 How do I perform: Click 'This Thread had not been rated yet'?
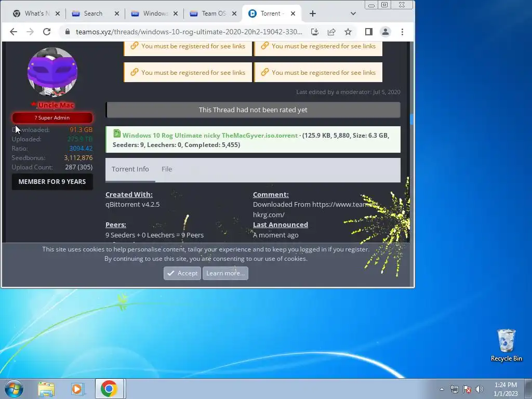(x=253, y=110)
